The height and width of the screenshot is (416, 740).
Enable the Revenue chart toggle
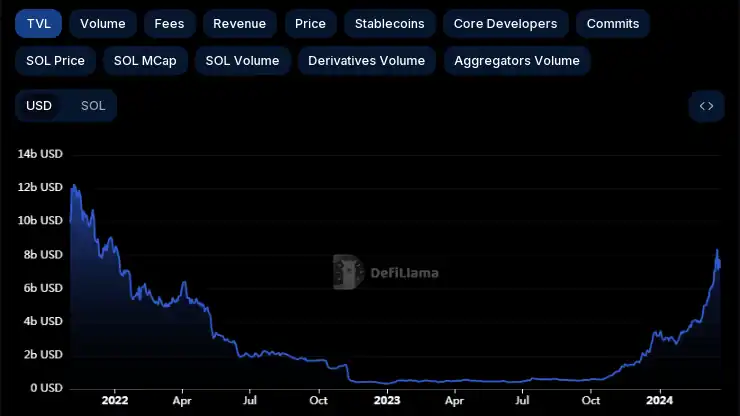click(x=240, y=24)
